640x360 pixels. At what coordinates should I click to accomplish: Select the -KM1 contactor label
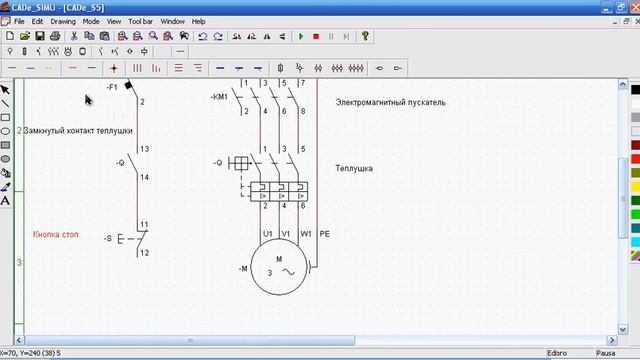219,97
